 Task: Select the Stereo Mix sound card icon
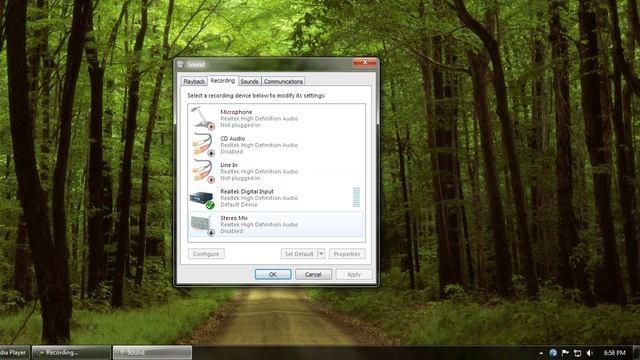click(202, 226)
